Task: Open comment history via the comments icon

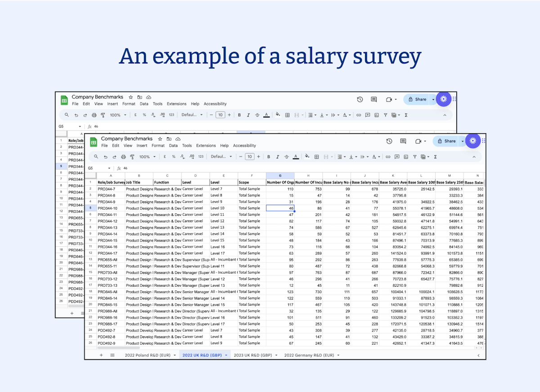Action: (x=403, y=141)
